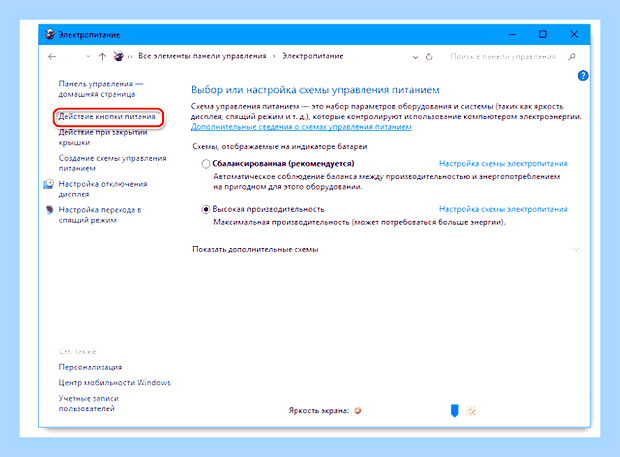Click Электропитание title bar icon
The image size is (620, 457).
pos(49,34)
